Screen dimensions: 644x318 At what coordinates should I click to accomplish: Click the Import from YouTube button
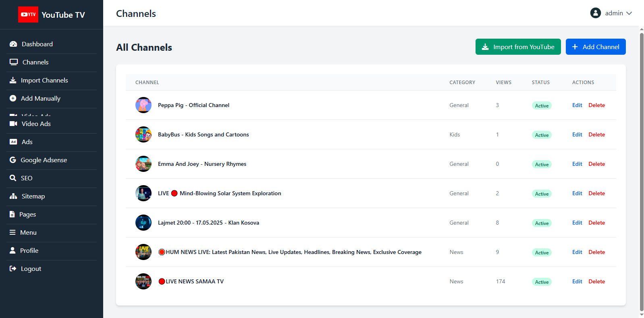pyautogui.click(x=518, y=47)
